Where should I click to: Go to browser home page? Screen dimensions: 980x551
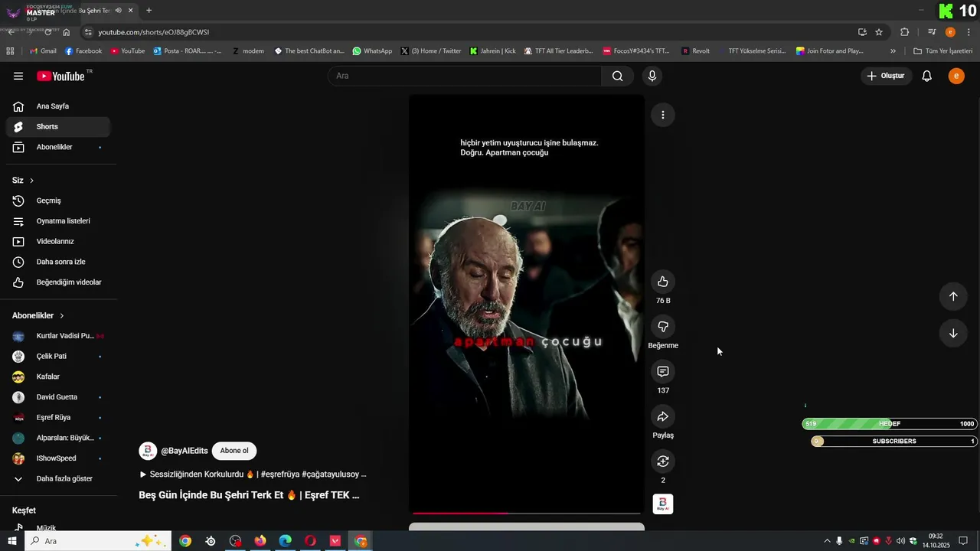pyautogui.click(x=67, y=32)
